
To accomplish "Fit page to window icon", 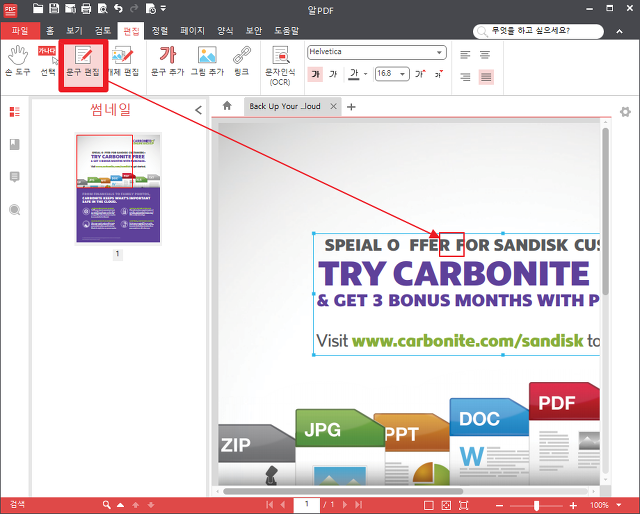I will pos(446,505).
